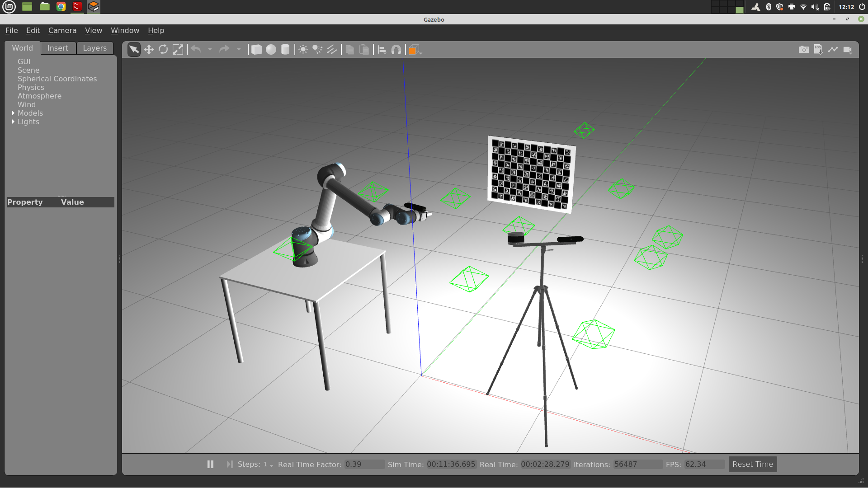Insert a sphere shape

point(271,50)
